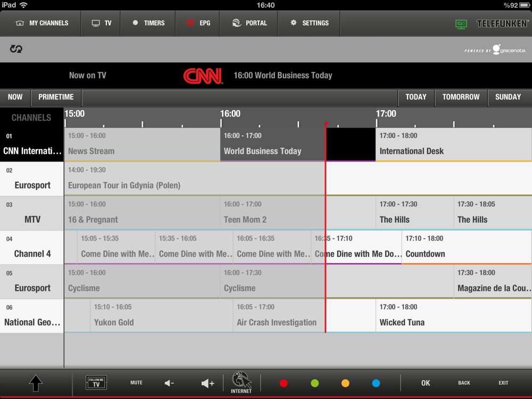The height and width of the screenshot is (399, 532).
Task: Open the Portal tab
Action: 248,23
